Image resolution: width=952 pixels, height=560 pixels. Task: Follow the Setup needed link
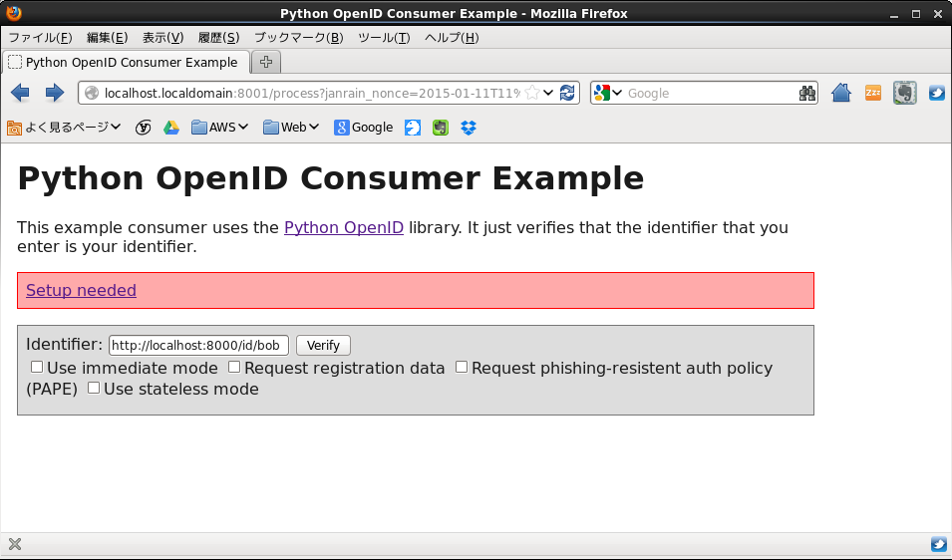point(81,290)
